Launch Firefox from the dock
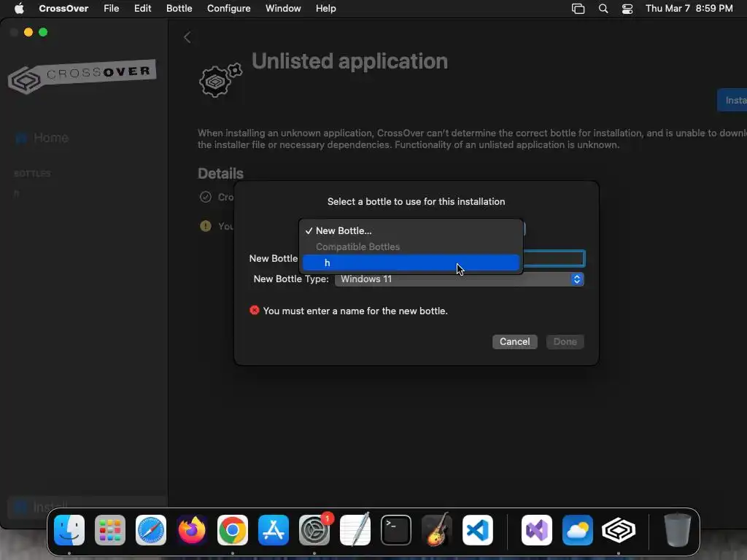Viewport: 747px width, 560px height. [192, 530]
